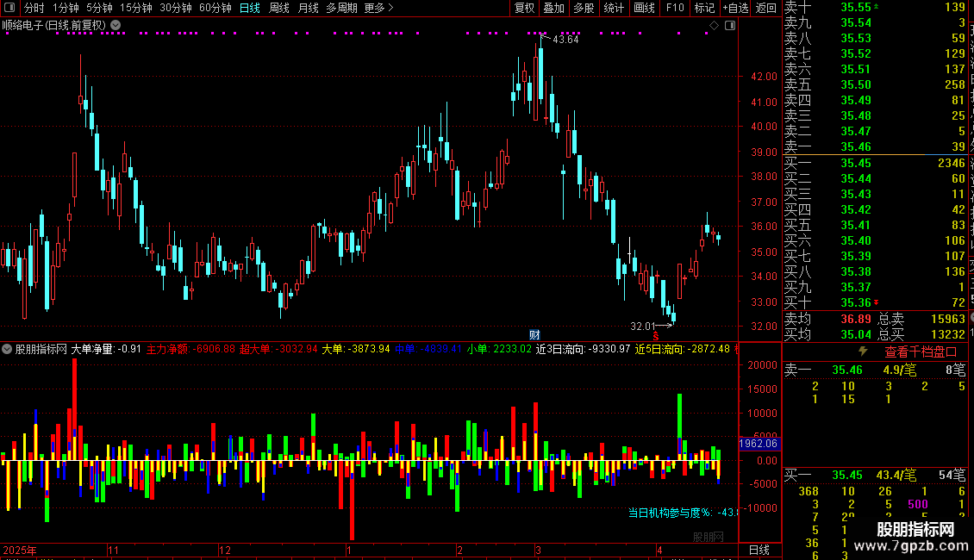Click the diamond icon above the chart

coord(714,26)
